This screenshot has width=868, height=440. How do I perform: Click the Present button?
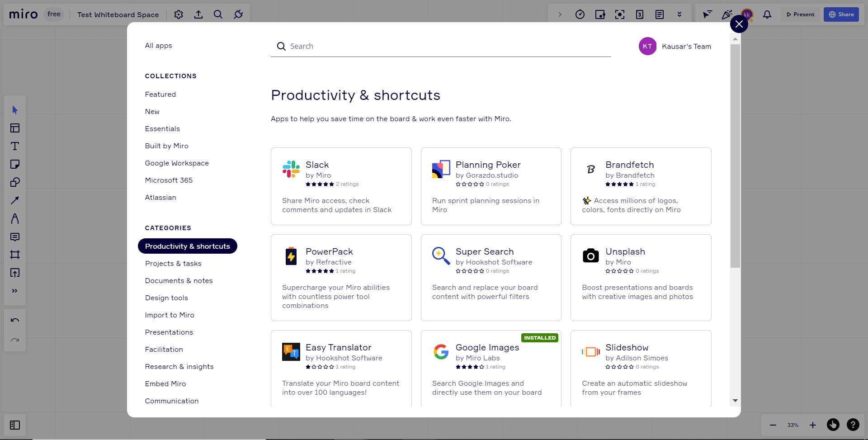(801, 14)
